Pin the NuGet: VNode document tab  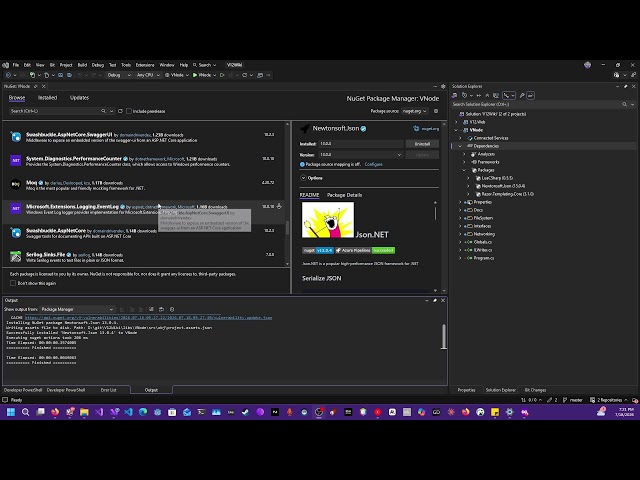[x=36, y=87]
